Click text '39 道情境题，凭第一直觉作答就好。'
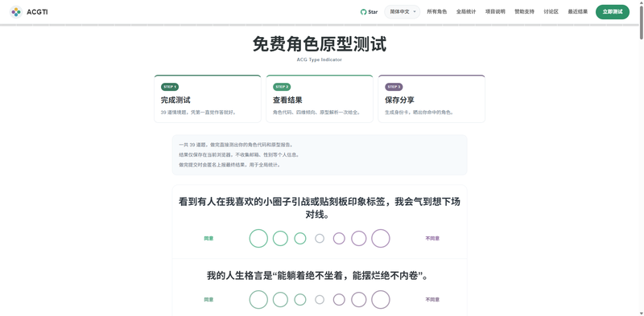 coord(198,112)
